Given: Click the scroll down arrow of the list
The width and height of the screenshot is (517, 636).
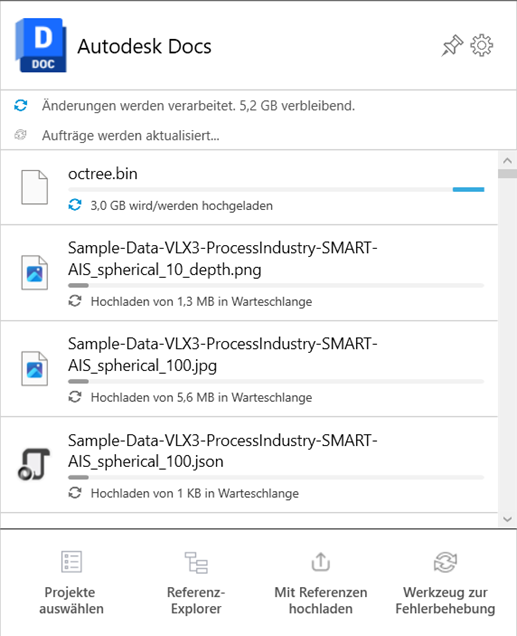Looking at the screenshot, I should pyautogui.click(x=507, y=519).
